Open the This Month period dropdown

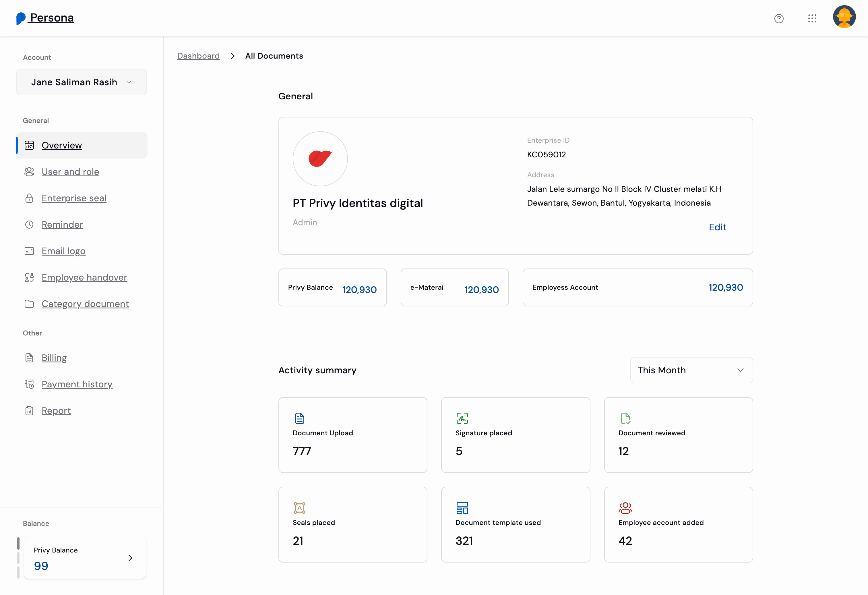pyautogui.click(x=691, y=370)
